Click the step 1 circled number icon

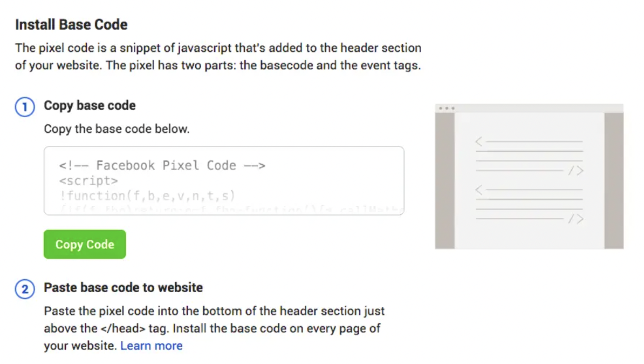[x=24, y=106]
